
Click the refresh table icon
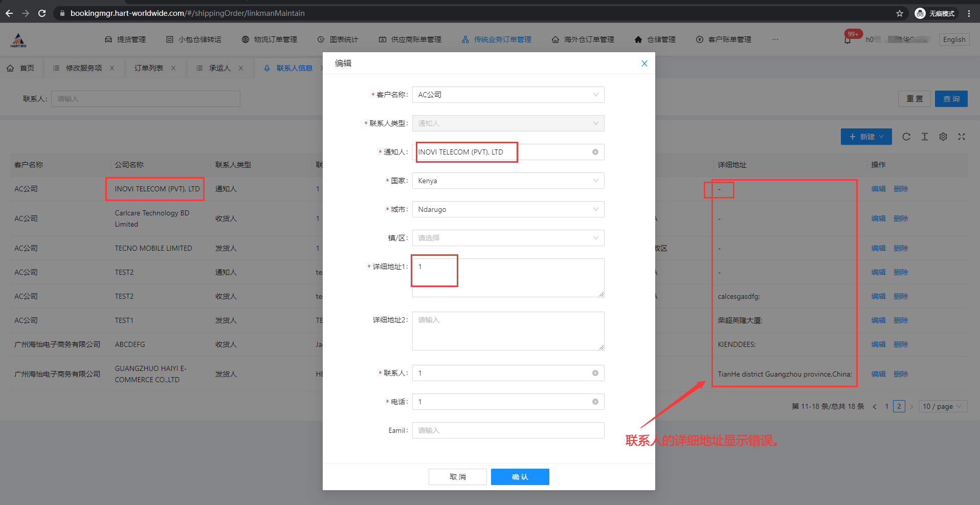(906, 137)
